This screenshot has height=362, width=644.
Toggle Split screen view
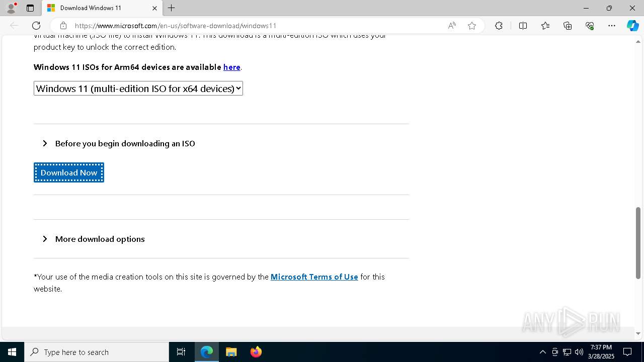tap(523, 26)
